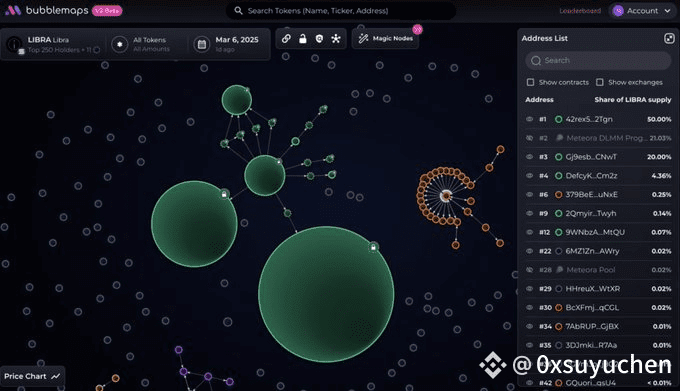
Task: Open the Magic Nodes tool
Action: coord(386,39)
